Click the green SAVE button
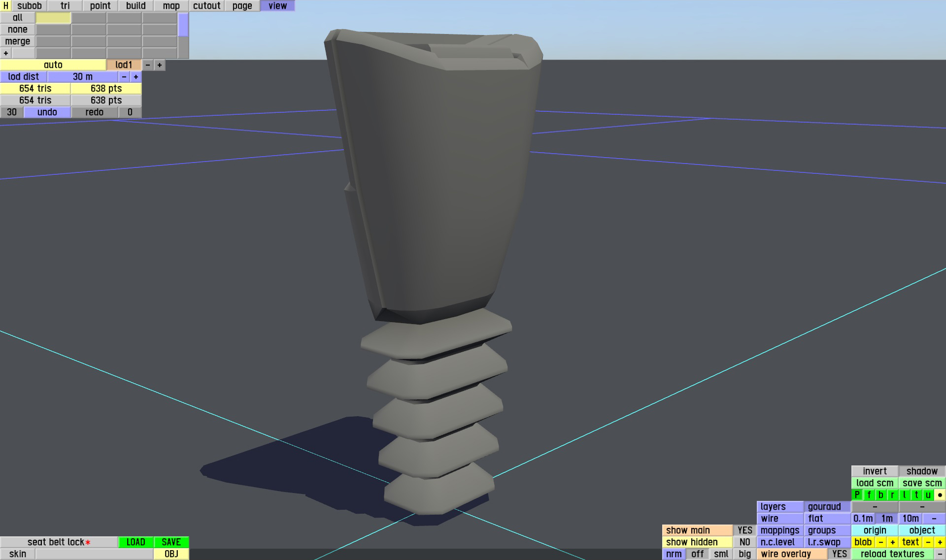The image size is (946, 560). pos(171,542)
